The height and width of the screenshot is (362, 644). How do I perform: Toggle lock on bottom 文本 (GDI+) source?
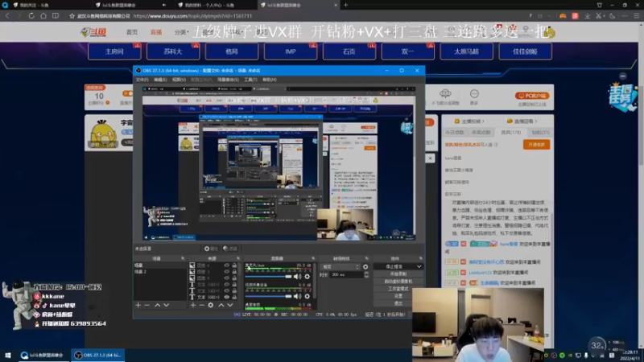[x=234, y=297]
